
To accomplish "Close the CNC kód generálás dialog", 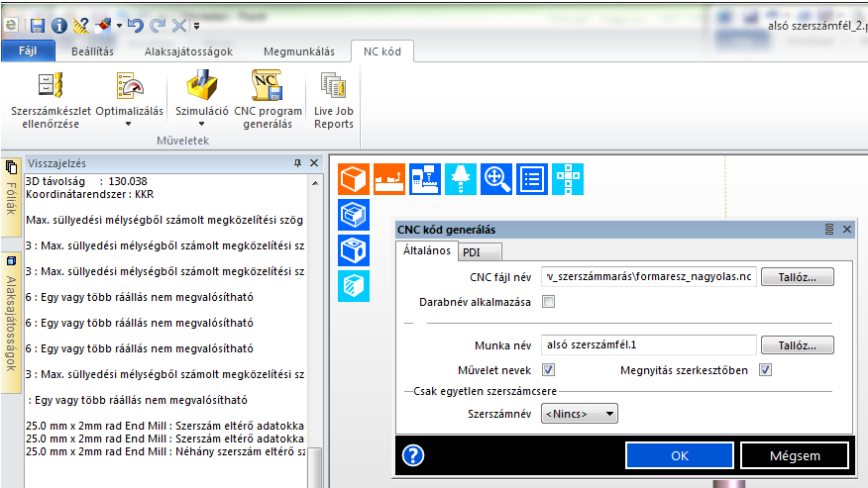I will pos(847,229).
